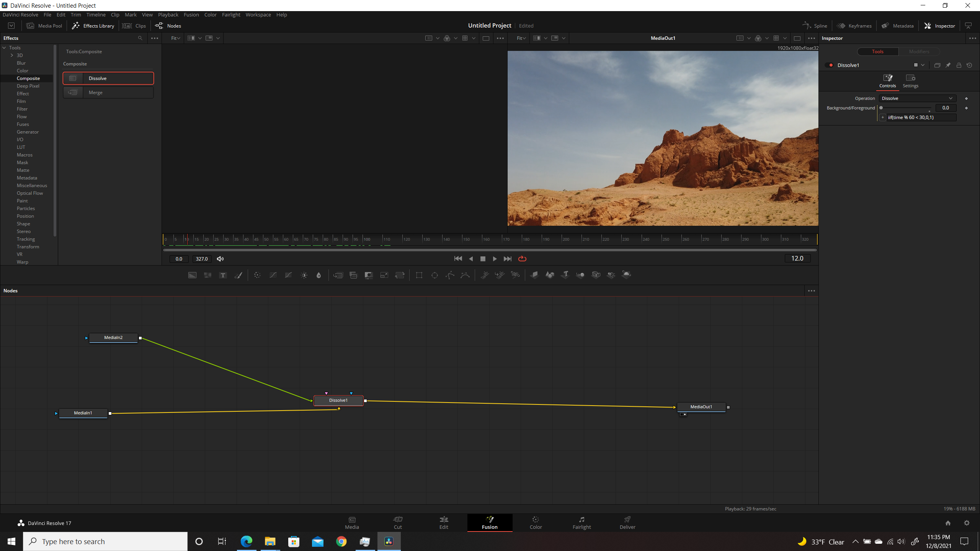Click the play forward button
The width and height of the screenshot is (980, 551).
[x=495, y=259]
